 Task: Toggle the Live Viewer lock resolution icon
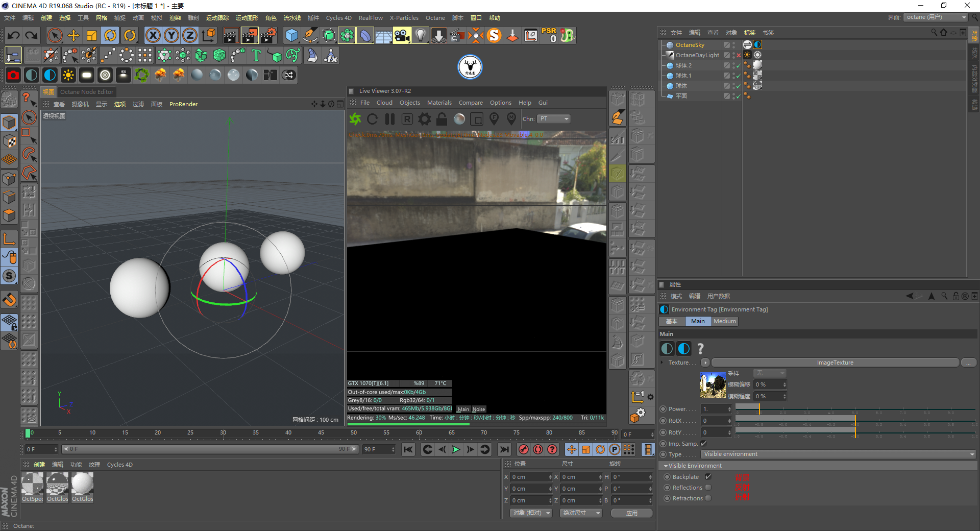pyautogui.click(x=442, y=119)
